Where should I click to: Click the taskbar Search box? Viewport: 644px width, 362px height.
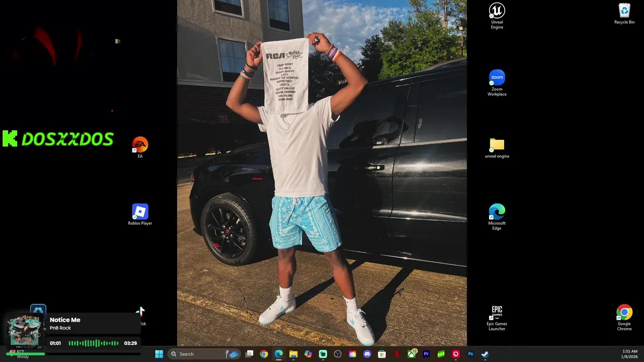coord(205,354)
